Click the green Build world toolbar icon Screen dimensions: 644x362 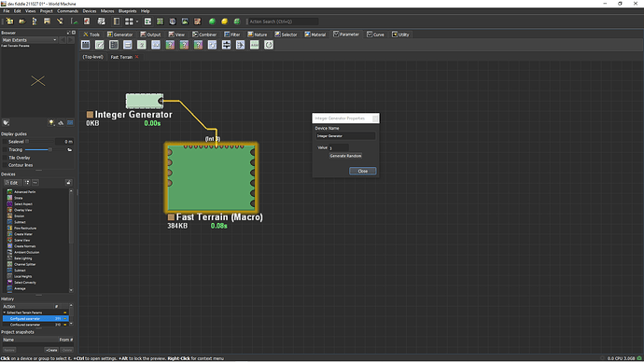click(x=212, y=21)
